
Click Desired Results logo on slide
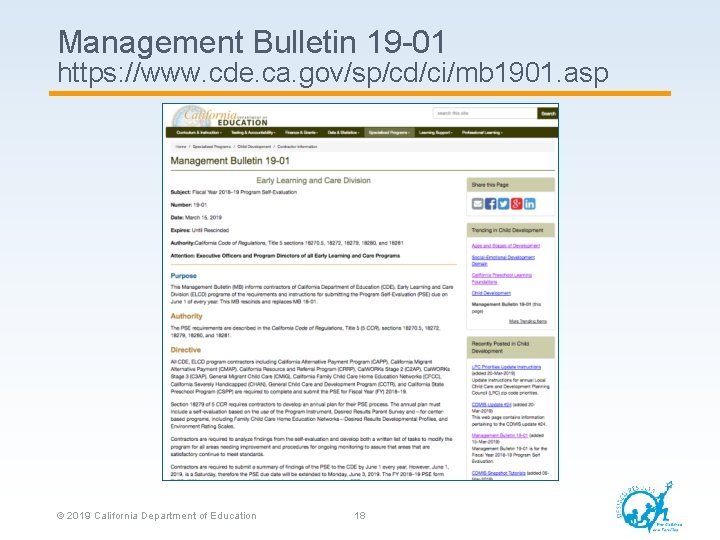click(648, 506)
